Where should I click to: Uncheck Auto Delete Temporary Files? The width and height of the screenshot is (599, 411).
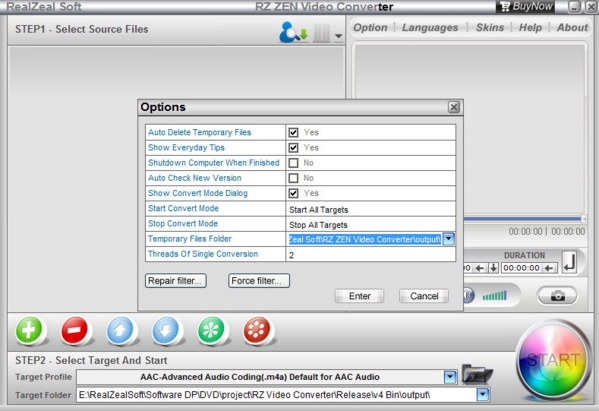click(293, 133)
